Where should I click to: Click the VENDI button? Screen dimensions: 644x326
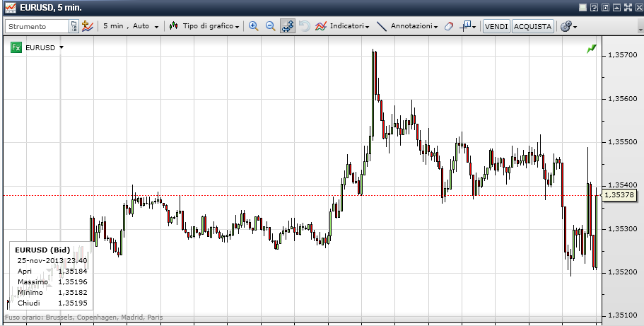pyautogui.click(x=496, y=26)
